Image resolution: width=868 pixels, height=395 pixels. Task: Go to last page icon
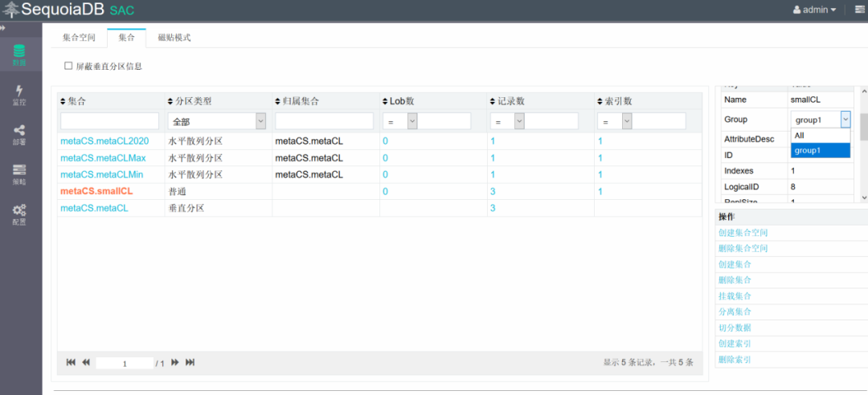coord(190,362)
